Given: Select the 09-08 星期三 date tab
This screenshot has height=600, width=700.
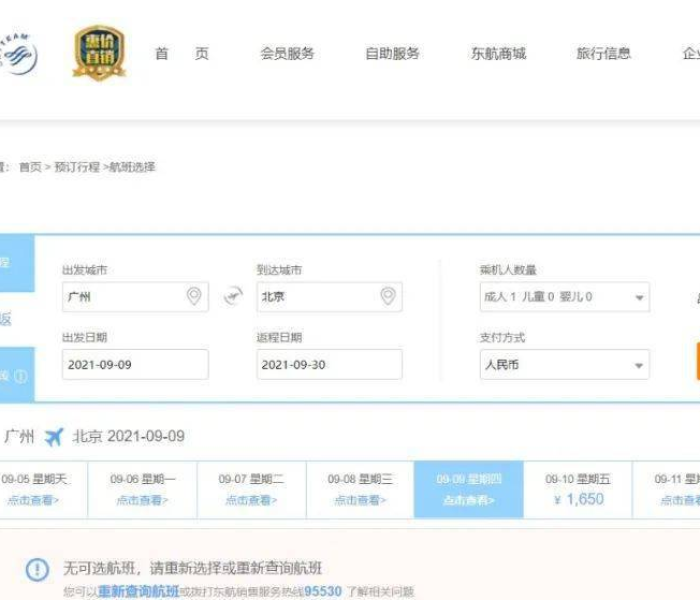Looking at the screenshot, I should [x=360, y=489].
